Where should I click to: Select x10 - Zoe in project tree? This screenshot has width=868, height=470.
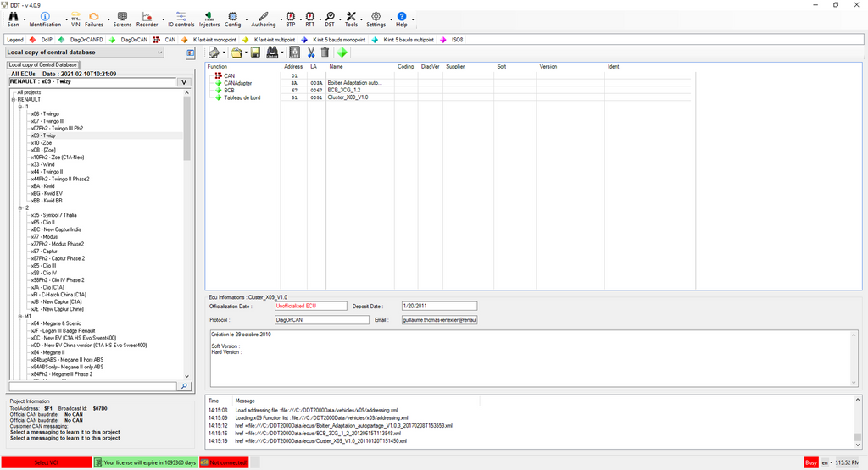pos(42,142)
